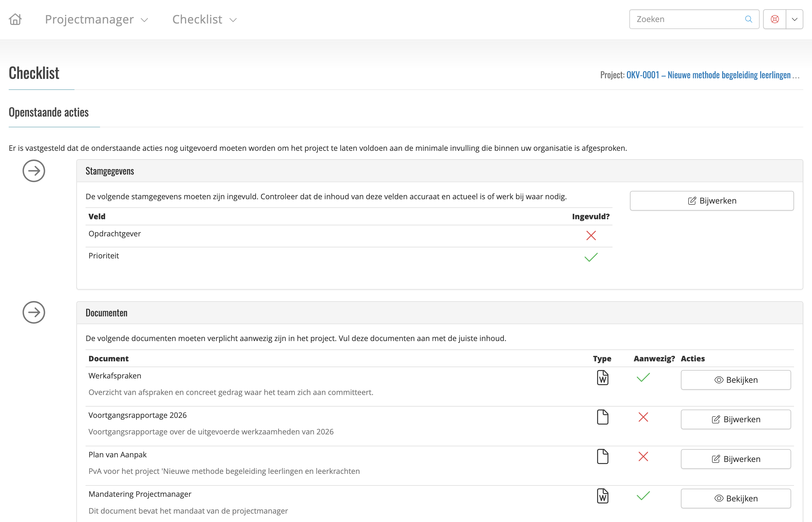Click the Word file icon for Werkafspraken
The width and height of the screenshot is (812, 522).
pos(603,378)
